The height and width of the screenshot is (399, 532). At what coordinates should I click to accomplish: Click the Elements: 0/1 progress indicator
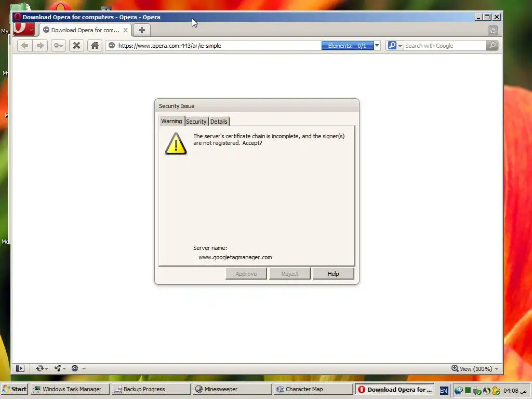click(348, 46)
